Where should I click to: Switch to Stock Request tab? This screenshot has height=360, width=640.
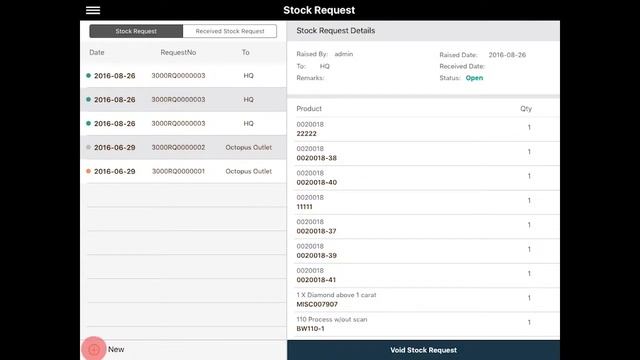pyautogui.click(x=136, y=31)
